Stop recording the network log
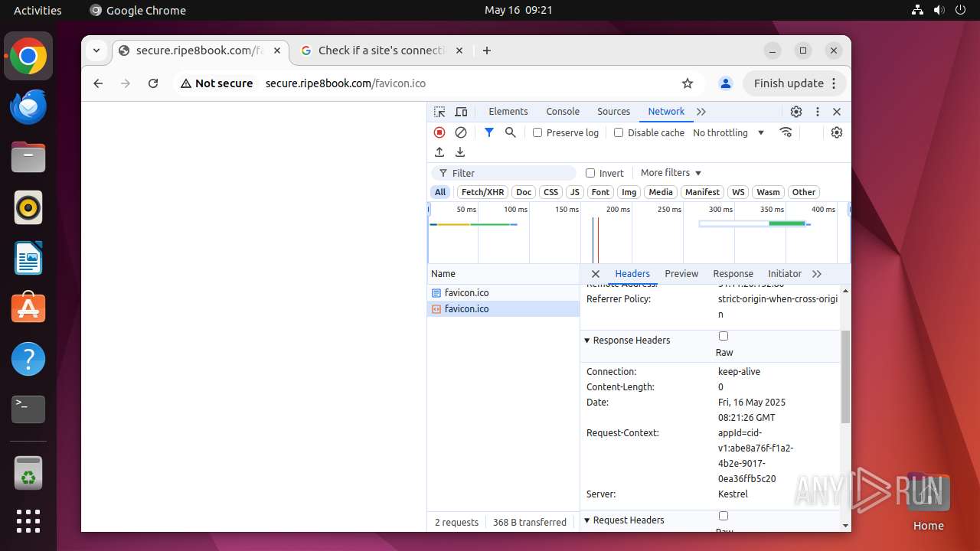The image size is (980, 551). [439, 132]
